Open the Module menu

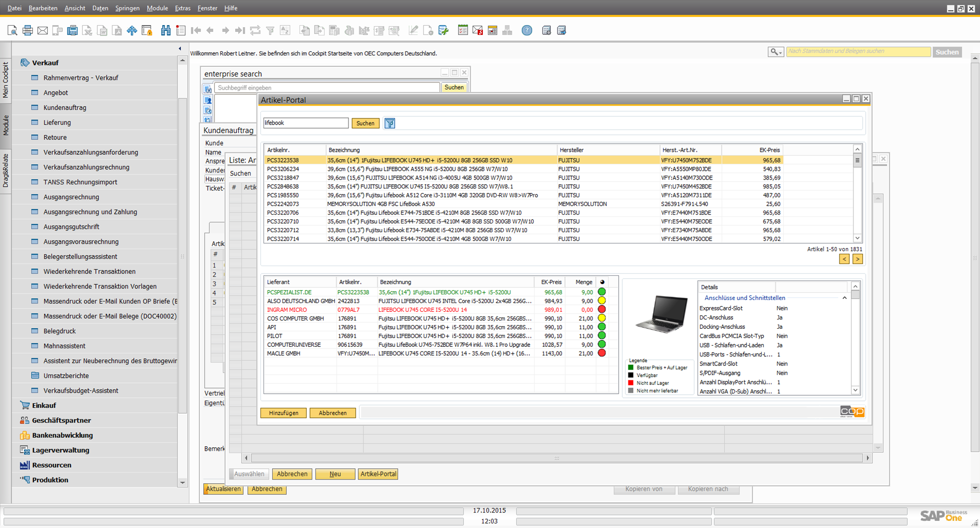click(157, 8)
